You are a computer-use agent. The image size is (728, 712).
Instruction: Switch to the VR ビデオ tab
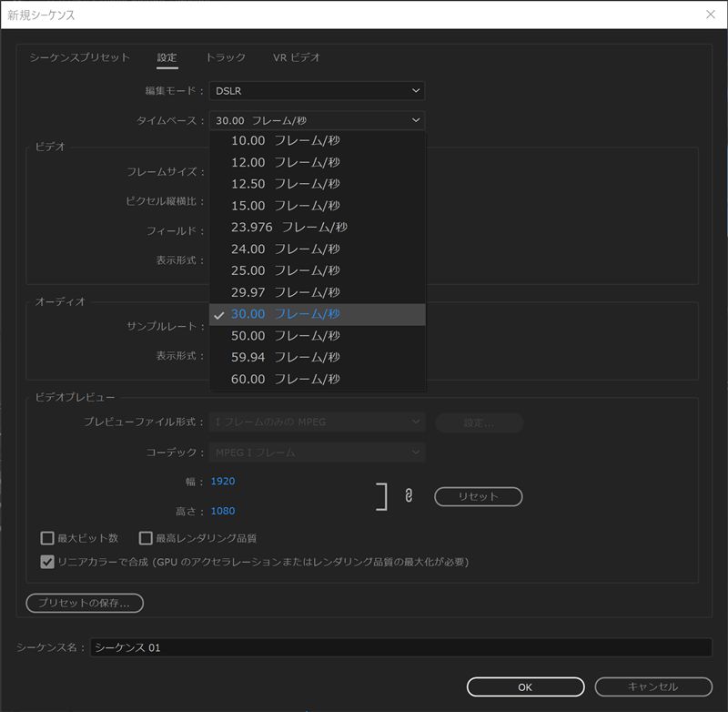coord(297,57)
